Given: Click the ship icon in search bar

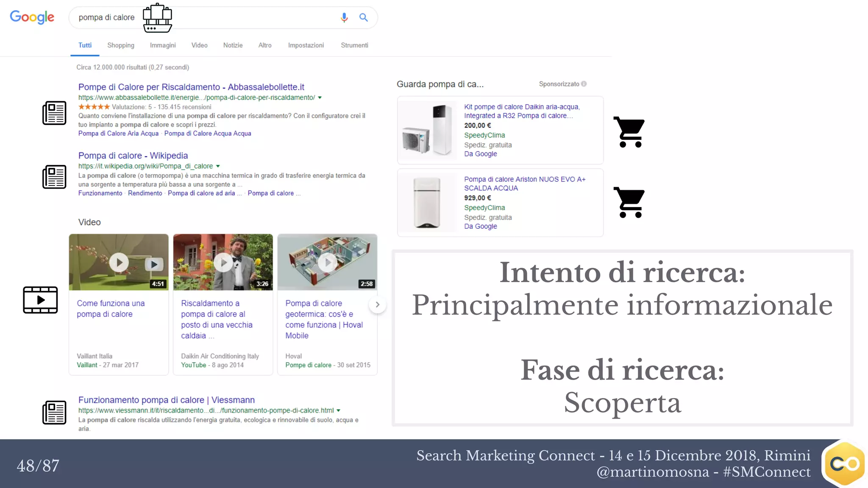Looking at the screenshot, I should (x=157, y=18).
